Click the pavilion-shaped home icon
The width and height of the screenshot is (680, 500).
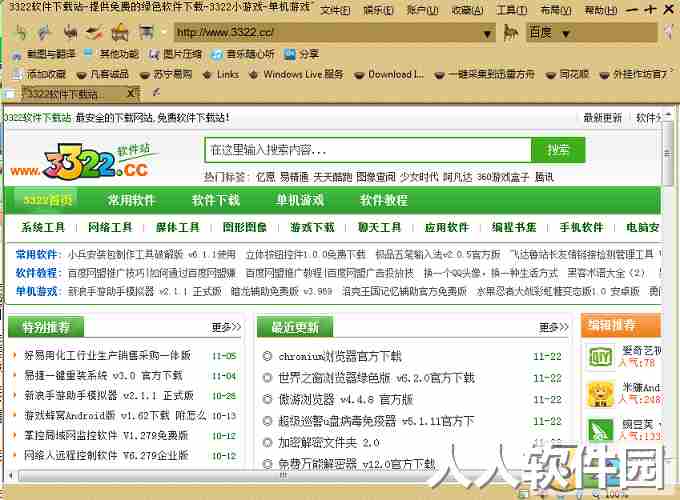pyautogui.click(x=119, y=32)
